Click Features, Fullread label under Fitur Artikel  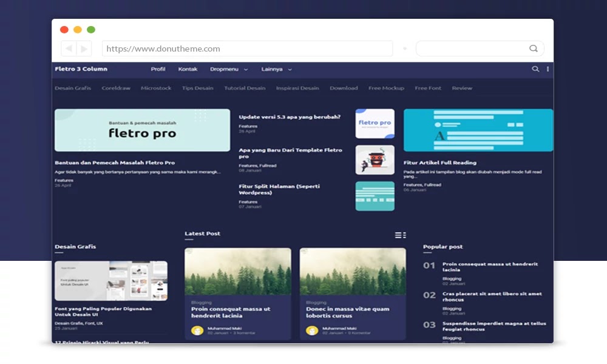[x=422, y=184]
